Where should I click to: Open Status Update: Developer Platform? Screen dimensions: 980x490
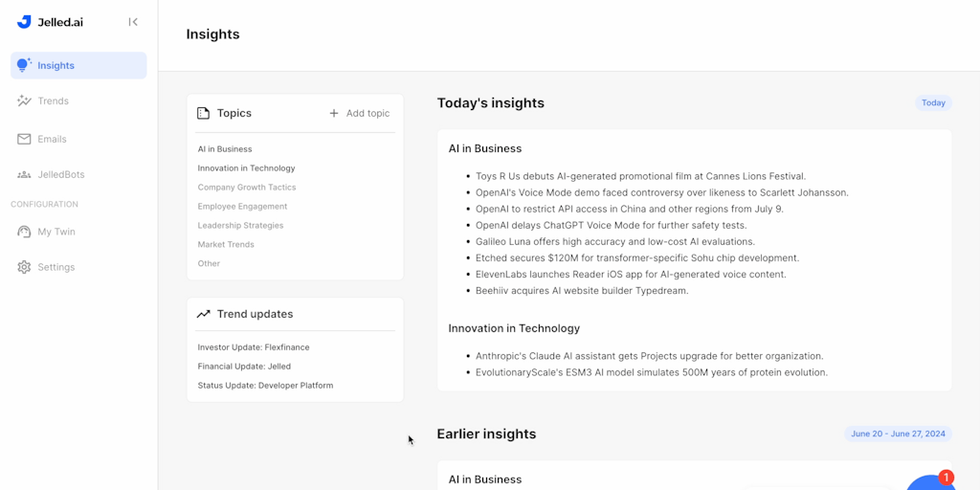[265, 386]
